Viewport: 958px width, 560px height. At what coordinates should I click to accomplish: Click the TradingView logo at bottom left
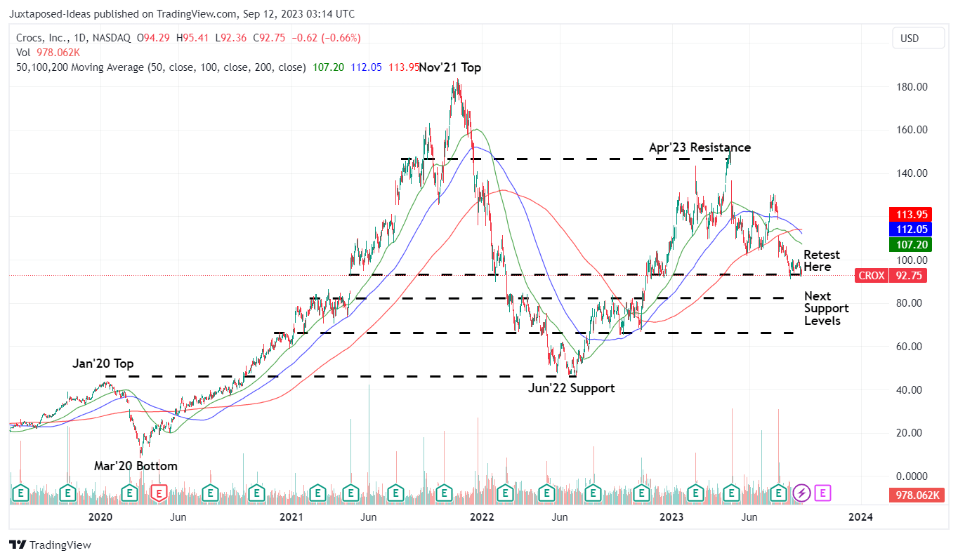click(x=50, y=545)
